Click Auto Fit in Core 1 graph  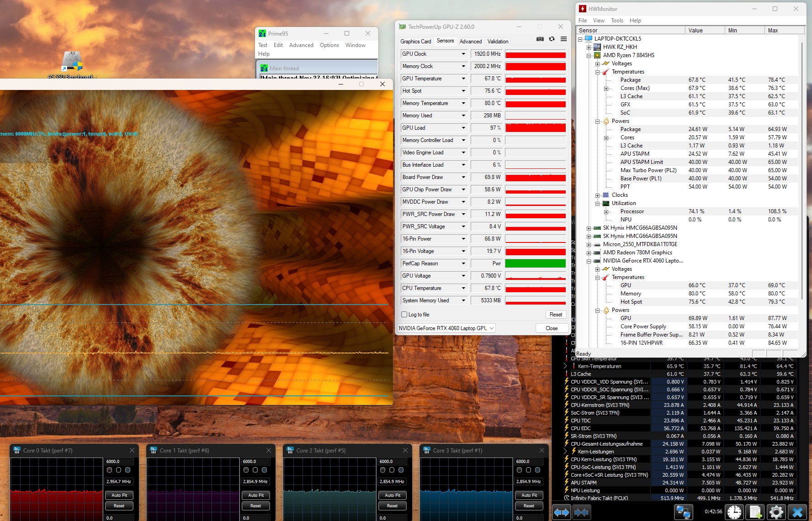(256, 495)
